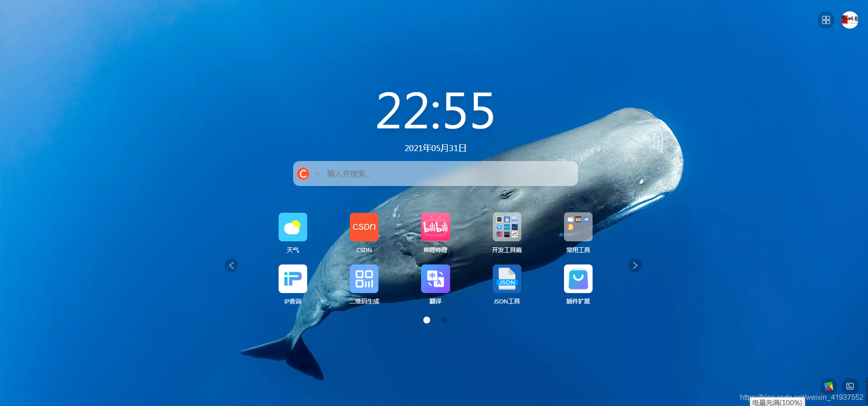This screenshot has width=868, height=406.
Task: Click the 22:55 clock display
Action: (435, 111)
